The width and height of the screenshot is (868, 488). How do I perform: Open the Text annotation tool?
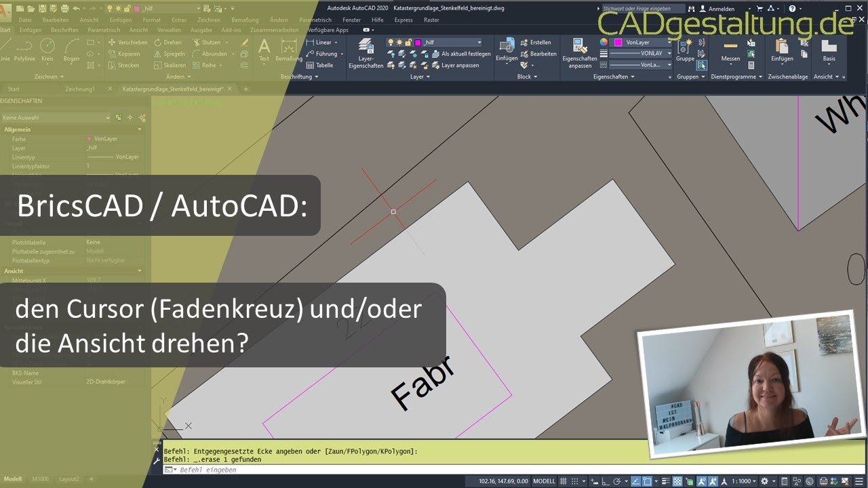[x=264, y=50]
